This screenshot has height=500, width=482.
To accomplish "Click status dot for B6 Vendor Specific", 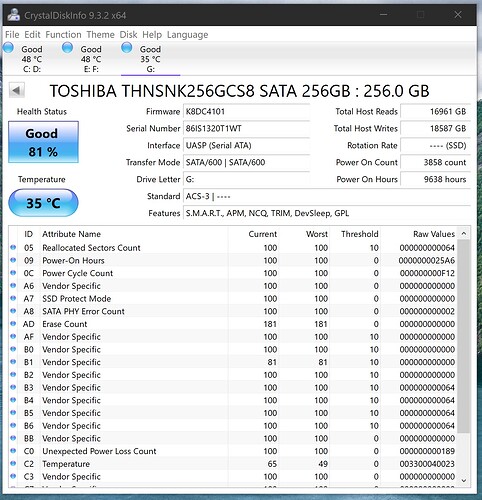I will pos(13,425).
